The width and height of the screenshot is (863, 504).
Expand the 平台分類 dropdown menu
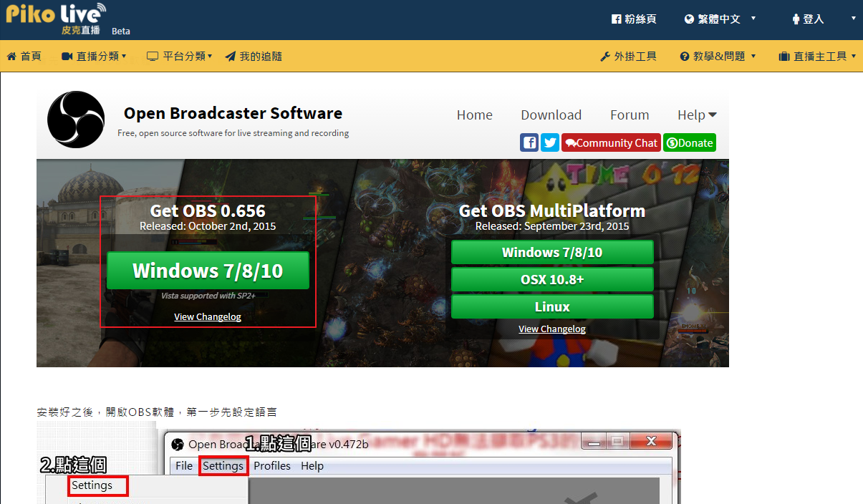coord(179,56)
